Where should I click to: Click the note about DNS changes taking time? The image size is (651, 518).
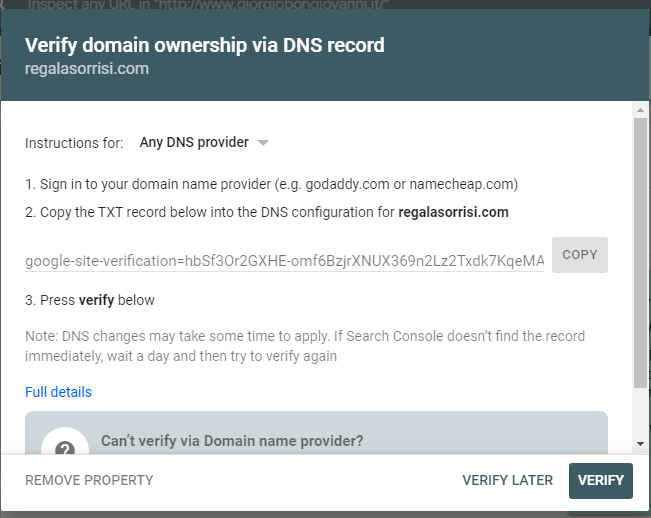click(x=305, y=346)
